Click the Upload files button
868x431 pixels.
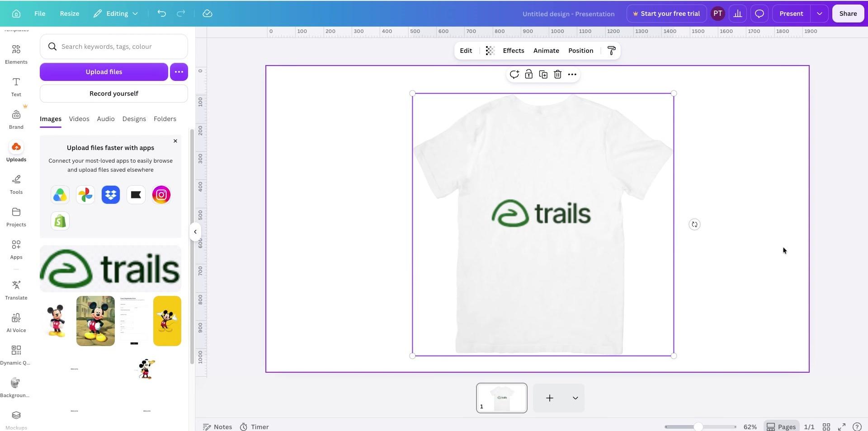pos(104,72)
